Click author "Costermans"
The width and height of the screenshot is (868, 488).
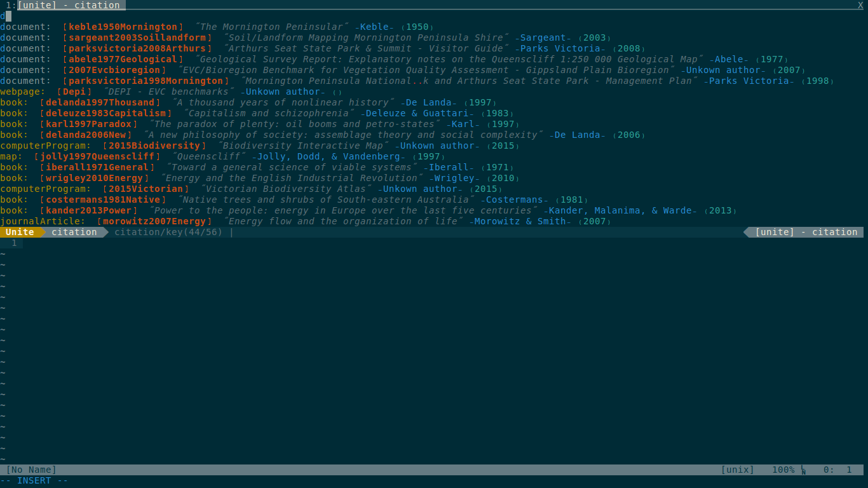click(514, 200)
